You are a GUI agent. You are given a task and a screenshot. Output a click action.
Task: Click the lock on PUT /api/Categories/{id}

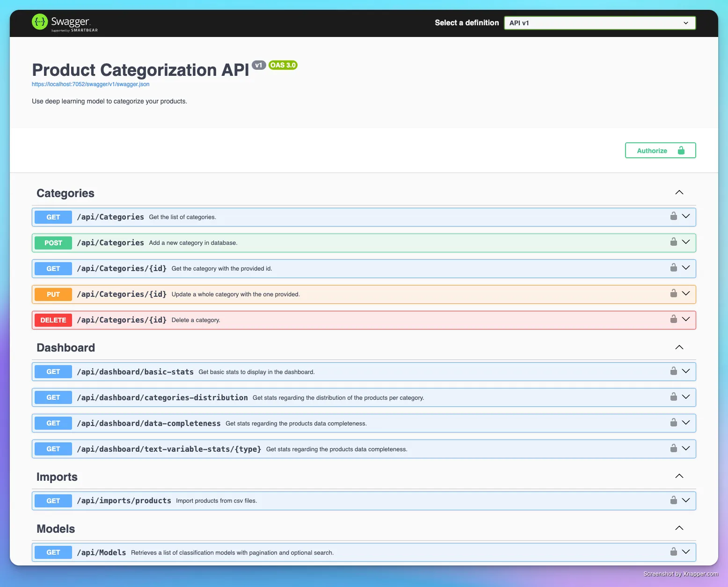click(x=674, y=293)
